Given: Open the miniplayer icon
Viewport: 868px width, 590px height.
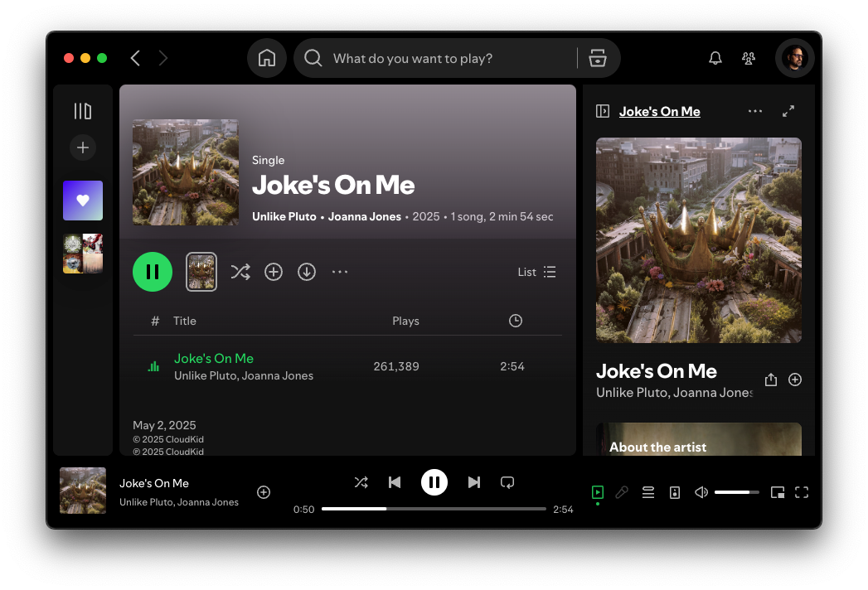Looking at the screenshot, I should (777, 492).
